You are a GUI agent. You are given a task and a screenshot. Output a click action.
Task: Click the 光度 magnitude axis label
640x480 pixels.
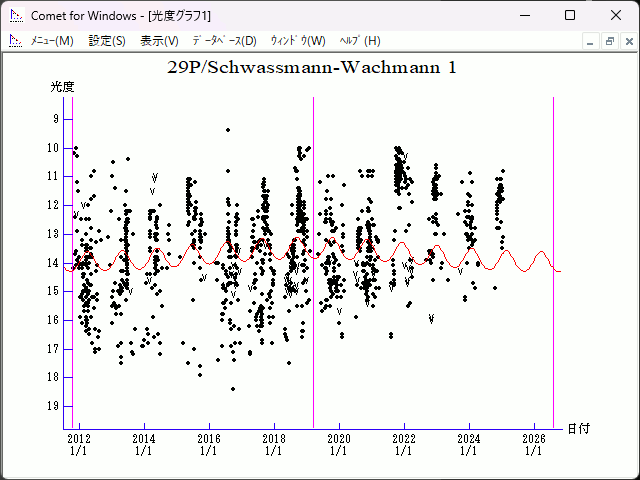point(62,87)
